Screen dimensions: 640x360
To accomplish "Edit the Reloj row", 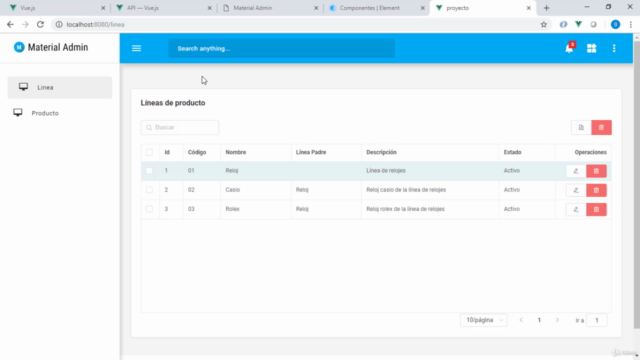I will (x=576, y=171).
